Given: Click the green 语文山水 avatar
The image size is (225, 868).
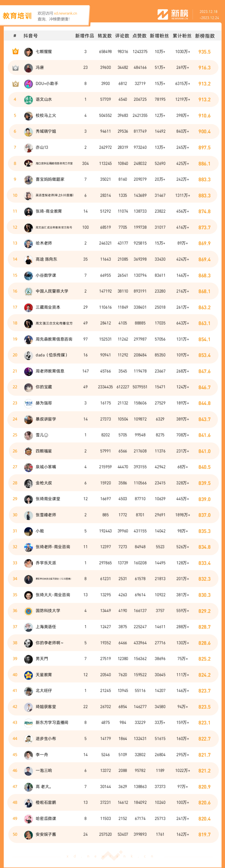Looking at the screenshot, I should tap(28, 100).
